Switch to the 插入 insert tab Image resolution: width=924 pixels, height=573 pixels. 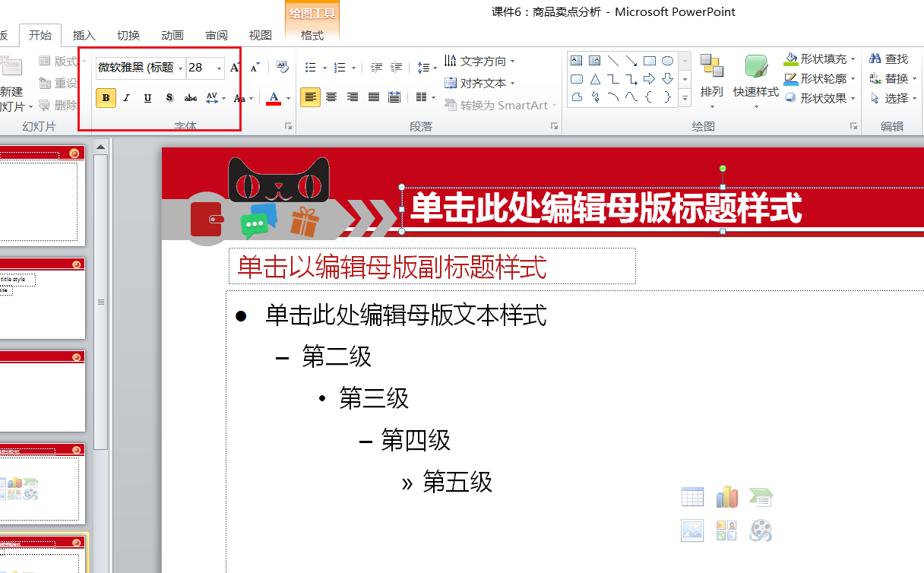84,35
